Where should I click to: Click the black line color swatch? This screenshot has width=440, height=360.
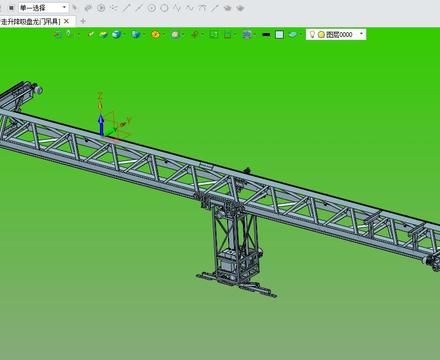(x=266, y=34)
